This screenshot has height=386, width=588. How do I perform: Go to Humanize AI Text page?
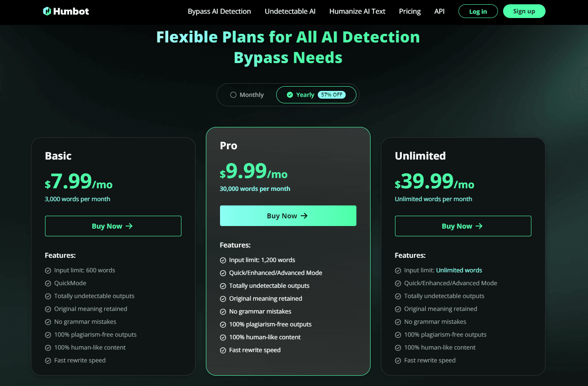[357, 11]
